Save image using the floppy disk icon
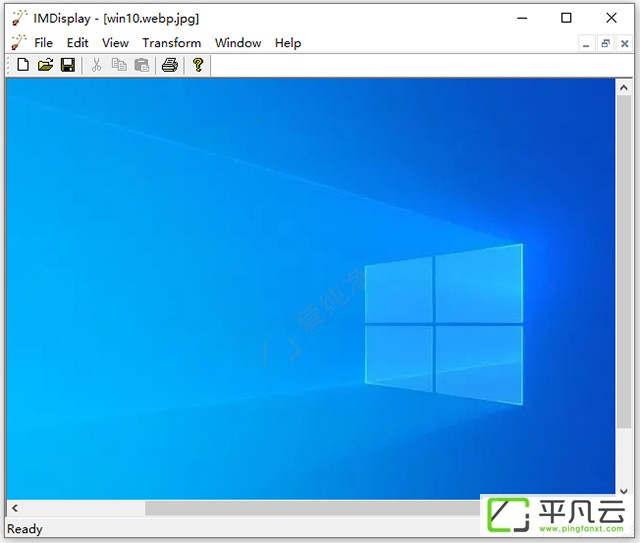Viewport: 640px width, 543px height. 68,65
